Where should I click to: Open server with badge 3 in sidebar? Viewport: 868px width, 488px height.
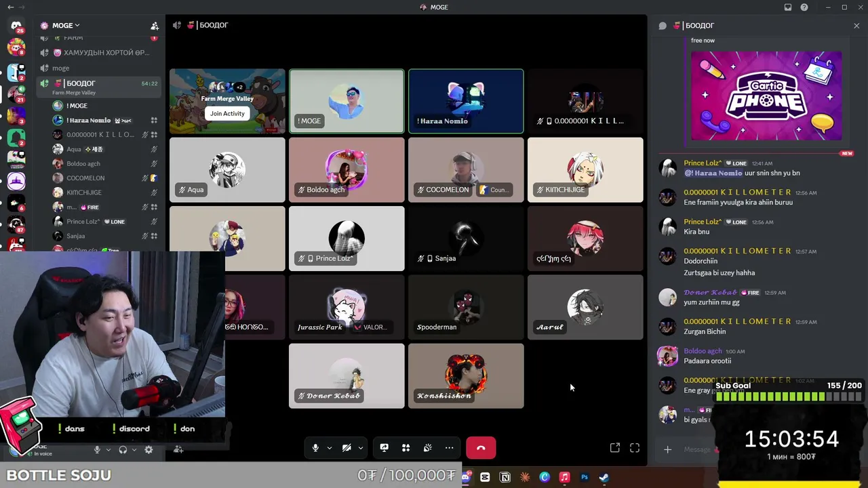(16, 115)
